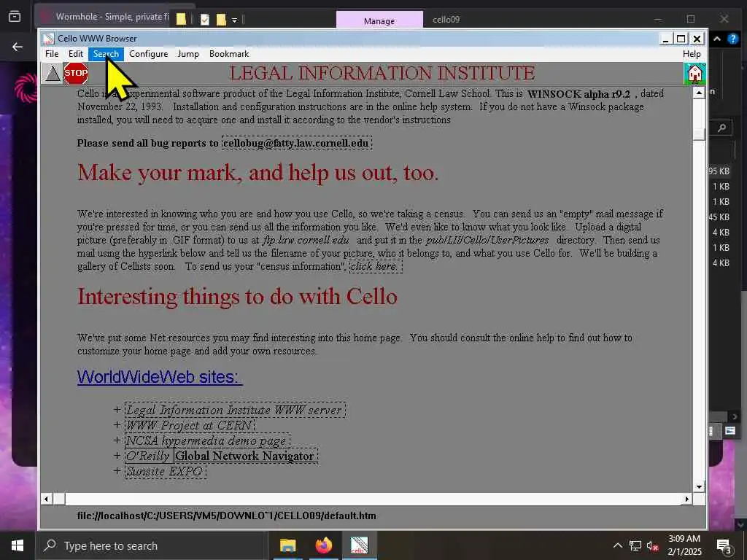The image size is (747, 560).
Task: Click the horizontal scrollbar thumb
Action: [58, 499]
